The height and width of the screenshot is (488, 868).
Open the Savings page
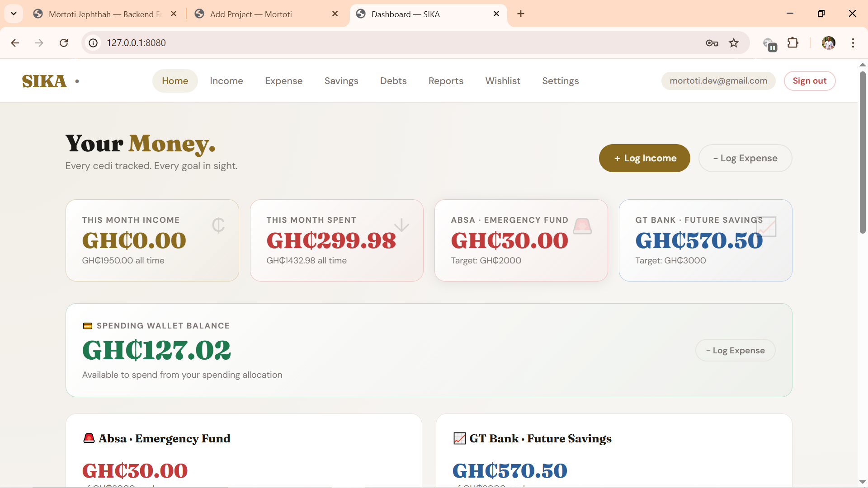pos(341,81)
